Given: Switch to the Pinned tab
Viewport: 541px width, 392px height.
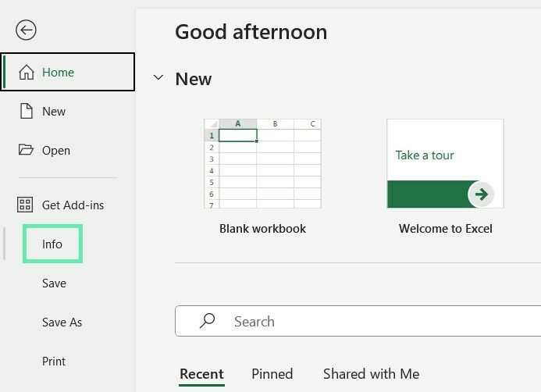Looking at the screenshot, I should click(x=272, y=374).
